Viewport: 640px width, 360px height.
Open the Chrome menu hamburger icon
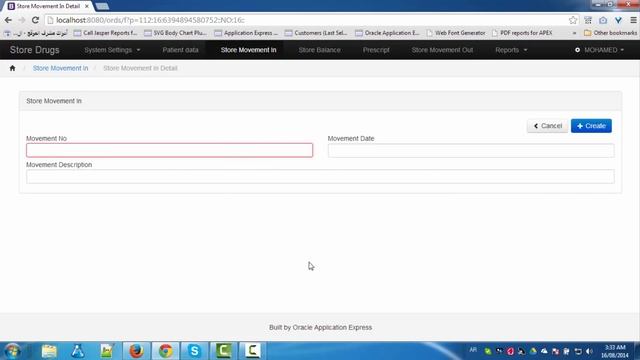coord(633,20)
